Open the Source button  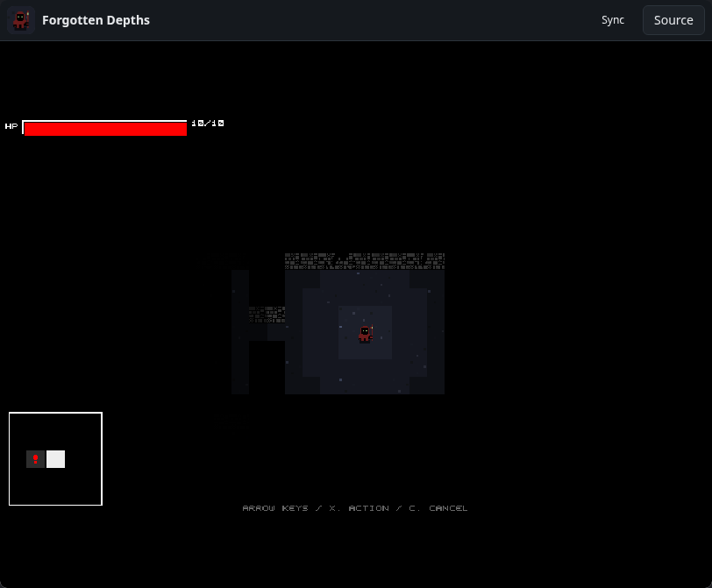(673, 20)
